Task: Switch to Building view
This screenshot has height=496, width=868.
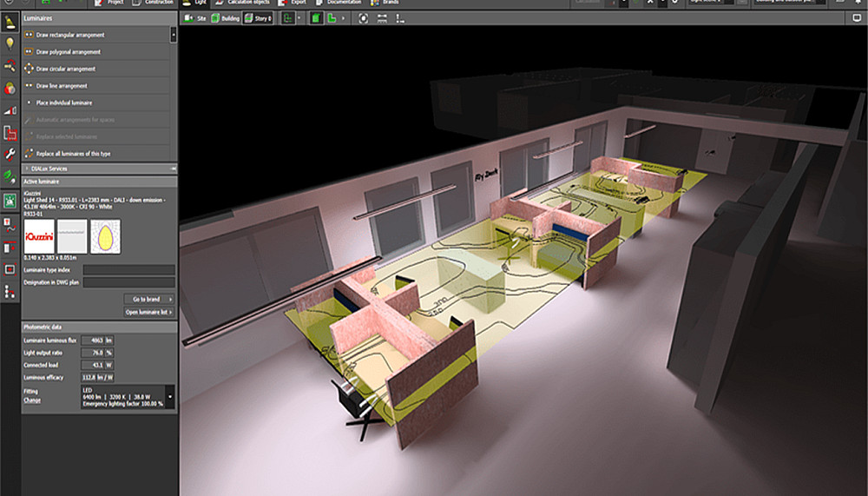Action: tap(226, 18)
